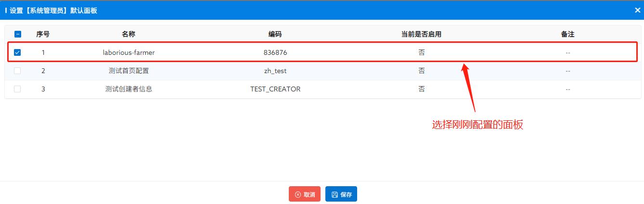The width and height of the screenshot is (644, 204).
Task: Click sequence number 3 cell
Action: [43, 89]
